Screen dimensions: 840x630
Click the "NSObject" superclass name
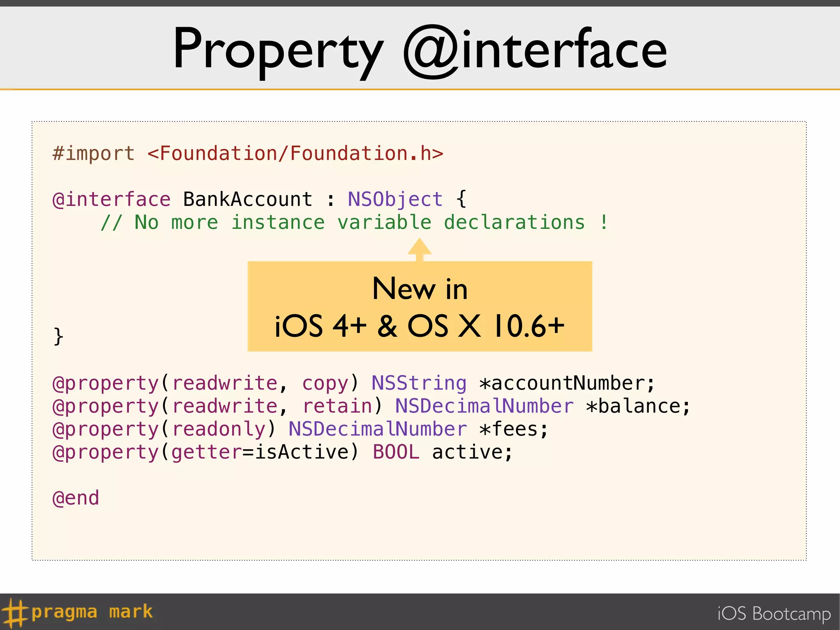click(395, 200)
